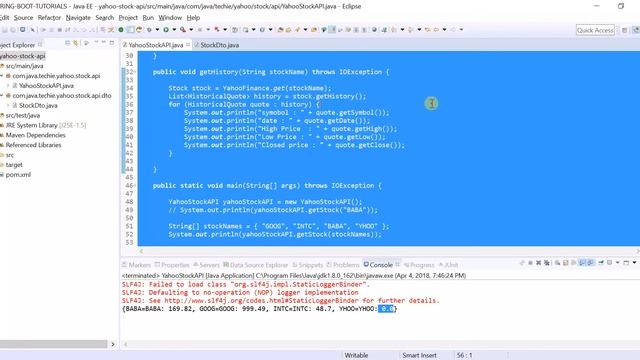Switch to the Markers tab

point(137,265)
